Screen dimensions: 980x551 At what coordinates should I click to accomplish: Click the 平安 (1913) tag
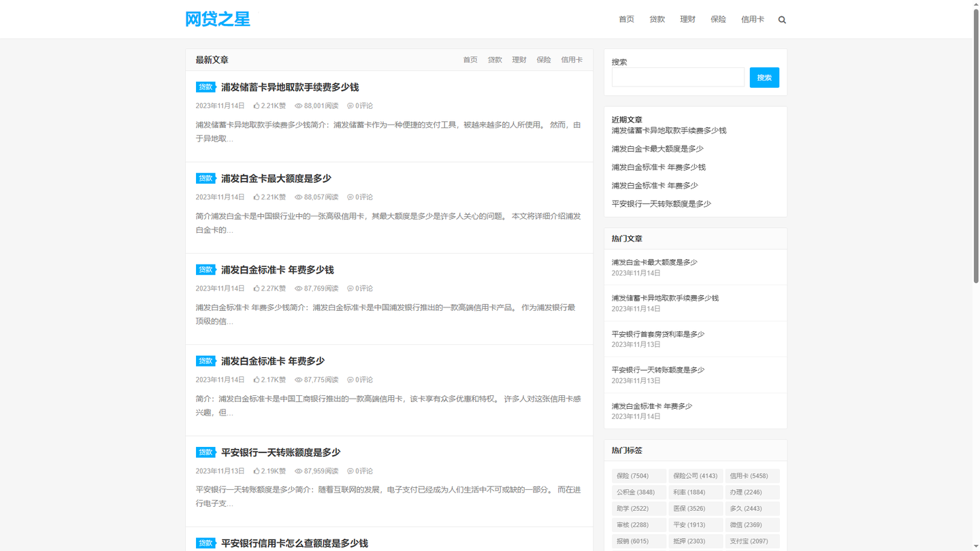pos(696,525)
